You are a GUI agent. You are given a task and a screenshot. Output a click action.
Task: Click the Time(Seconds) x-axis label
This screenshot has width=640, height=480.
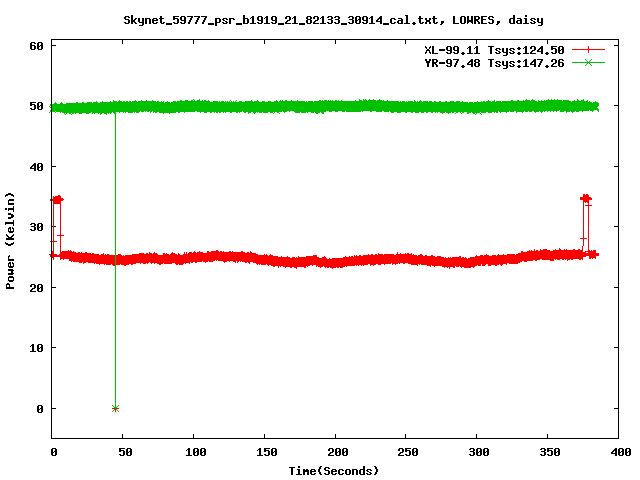click(x=334, y=471)
